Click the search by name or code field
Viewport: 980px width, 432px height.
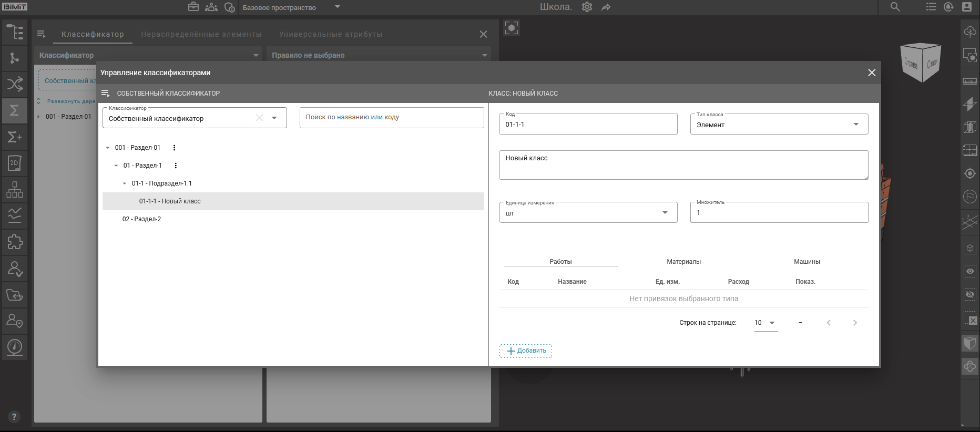391,118
